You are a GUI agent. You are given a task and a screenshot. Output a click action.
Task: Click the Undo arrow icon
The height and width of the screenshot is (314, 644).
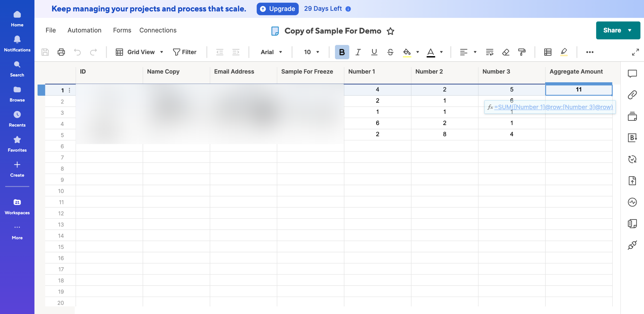(77, 52)
